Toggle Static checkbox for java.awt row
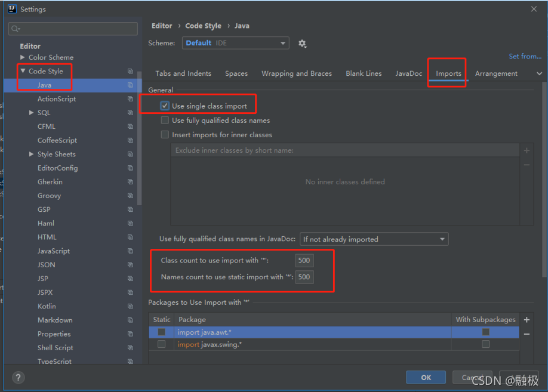This screenshot has height=392, width=548. coord(161,332)
